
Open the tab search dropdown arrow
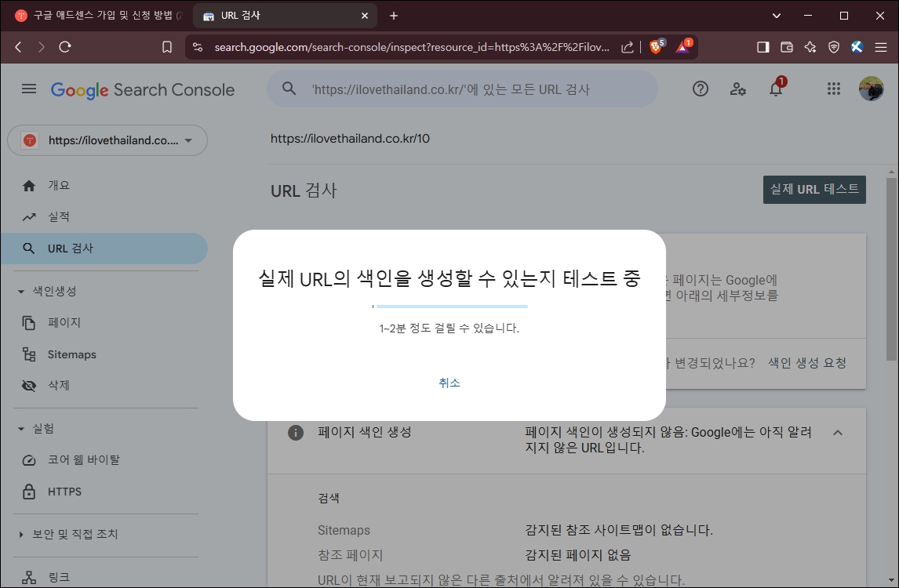coord(777,16)
